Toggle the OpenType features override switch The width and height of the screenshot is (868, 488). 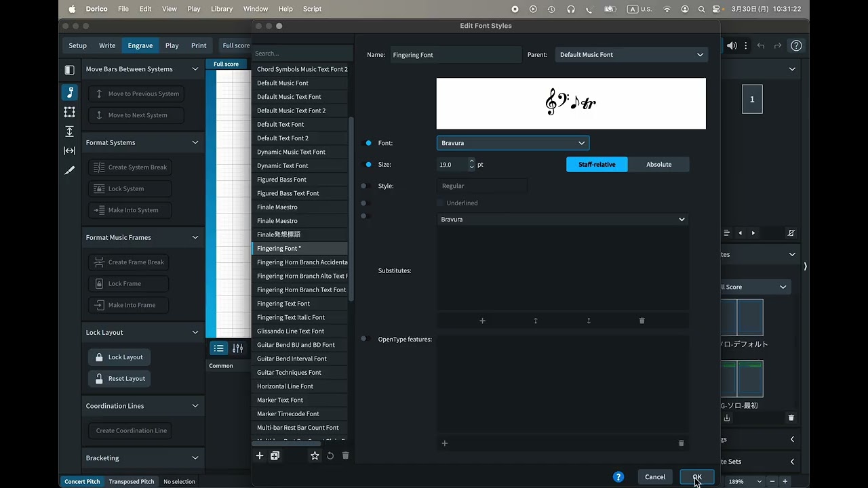tap(366, 339)
